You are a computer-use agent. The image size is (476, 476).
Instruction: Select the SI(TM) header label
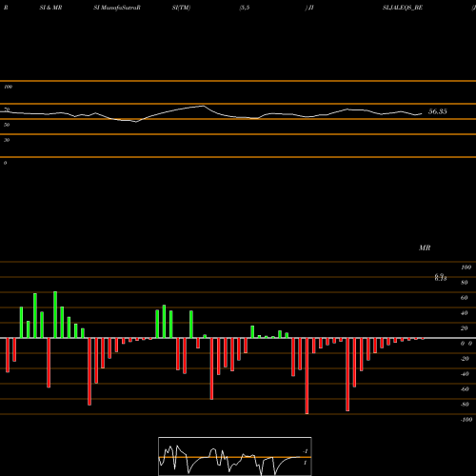(x=181, y=8)
